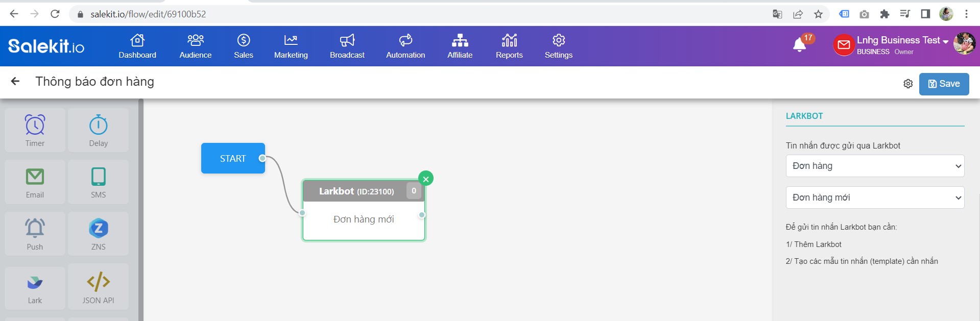Add a Delay block from the sidebar

98,130
